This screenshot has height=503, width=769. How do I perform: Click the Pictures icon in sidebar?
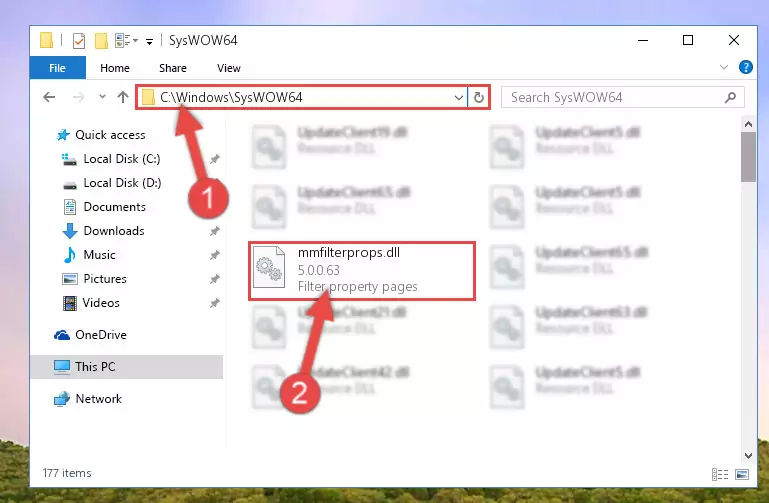point(70,279)
